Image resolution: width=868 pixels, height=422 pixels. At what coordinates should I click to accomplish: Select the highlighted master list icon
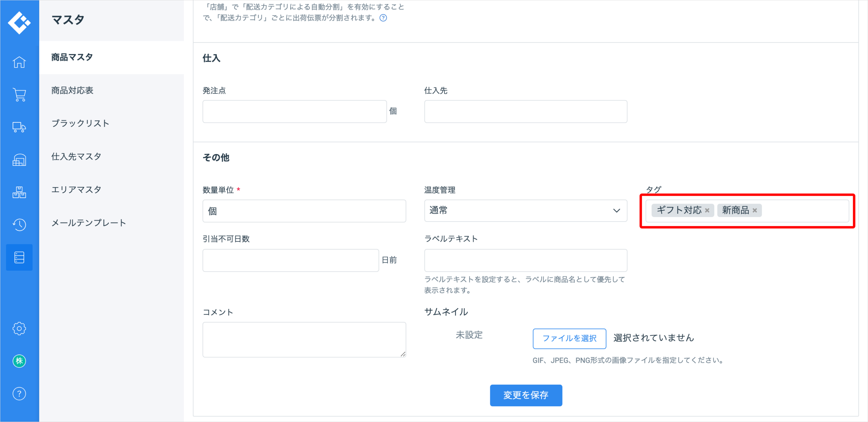[x=19, y=257]
